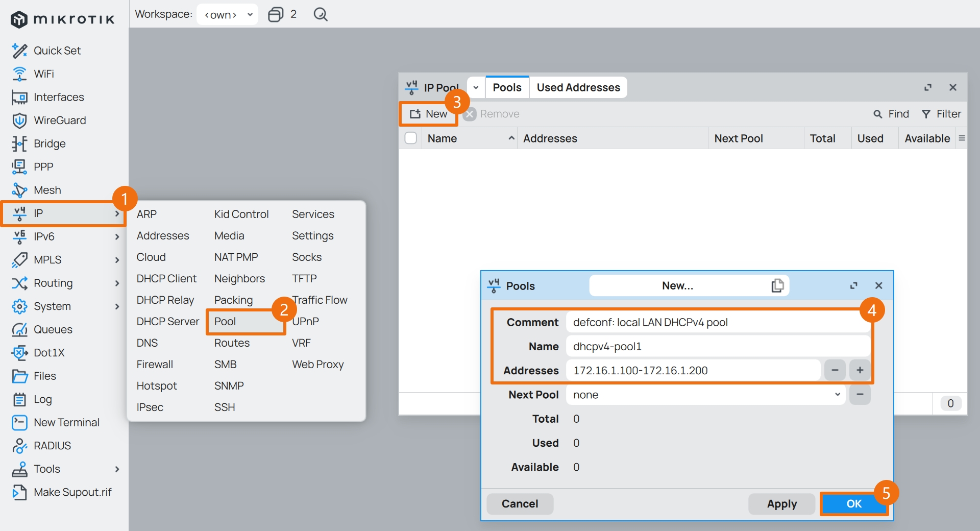Click the Make Supout.rif icon
Viewport: 980px width, 531px height.
[x=19, y=492]
